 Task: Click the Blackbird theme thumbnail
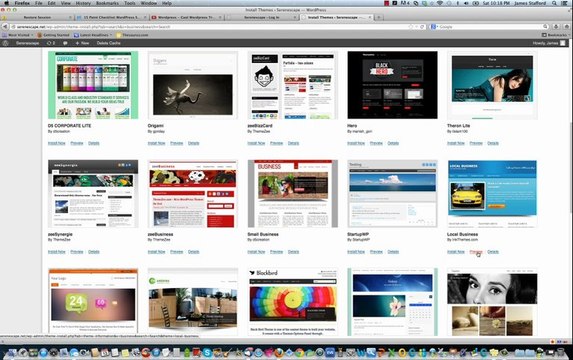click(293, 302)
